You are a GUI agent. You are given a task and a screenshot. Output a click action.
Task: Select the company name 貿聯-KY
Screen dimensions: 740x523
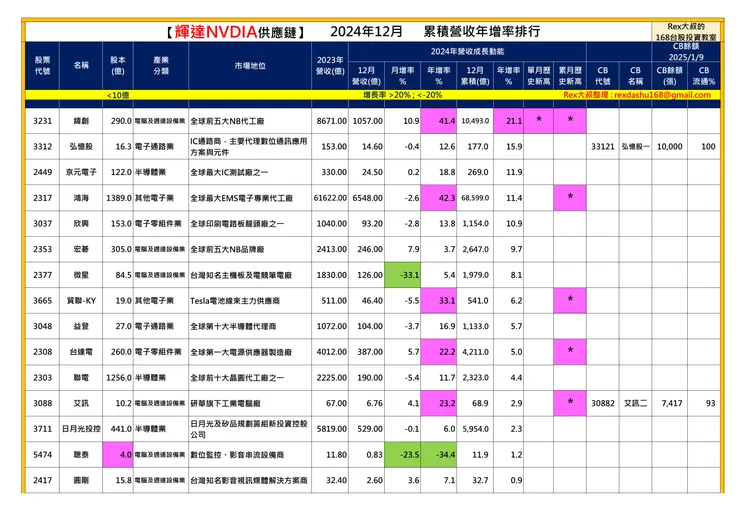(x=81, y=301)
